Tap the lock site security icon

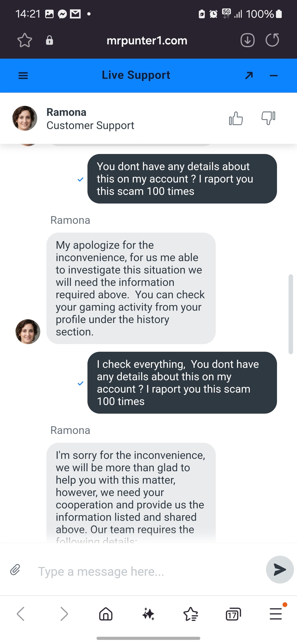[49, 40]
